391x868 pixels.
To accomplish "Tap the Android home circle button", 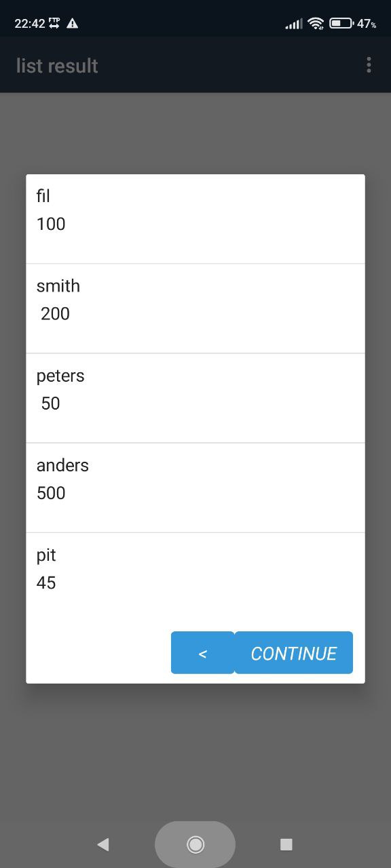I will [195, 844].
